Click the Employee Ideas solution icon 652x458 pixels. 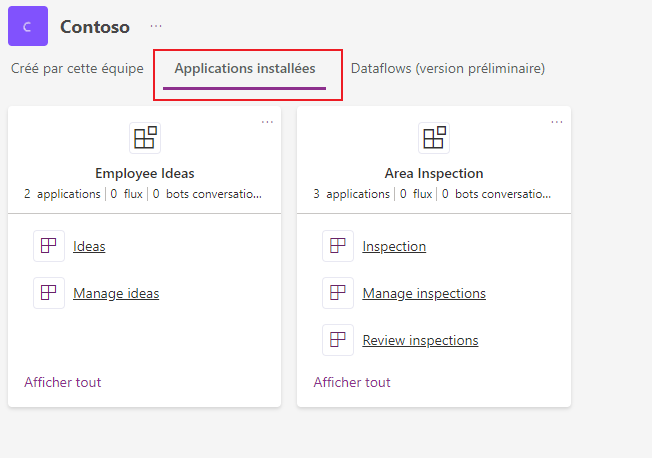[145, 138]
